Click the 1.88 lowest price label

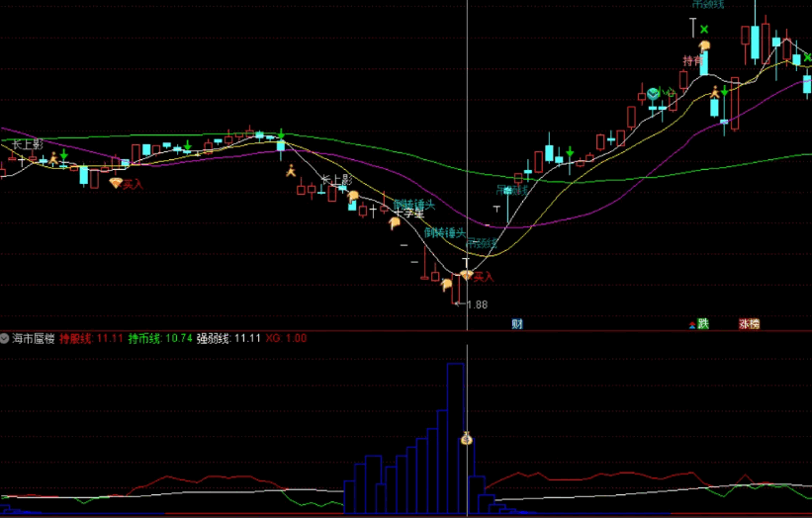coord(477,304)
